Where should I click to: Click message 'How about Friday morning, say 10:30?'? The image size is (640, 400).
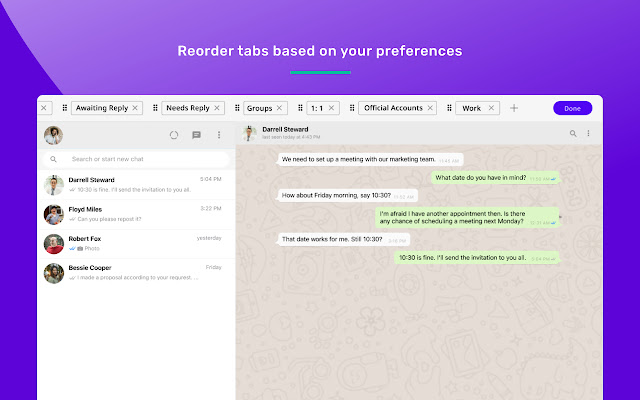[348, 196]
